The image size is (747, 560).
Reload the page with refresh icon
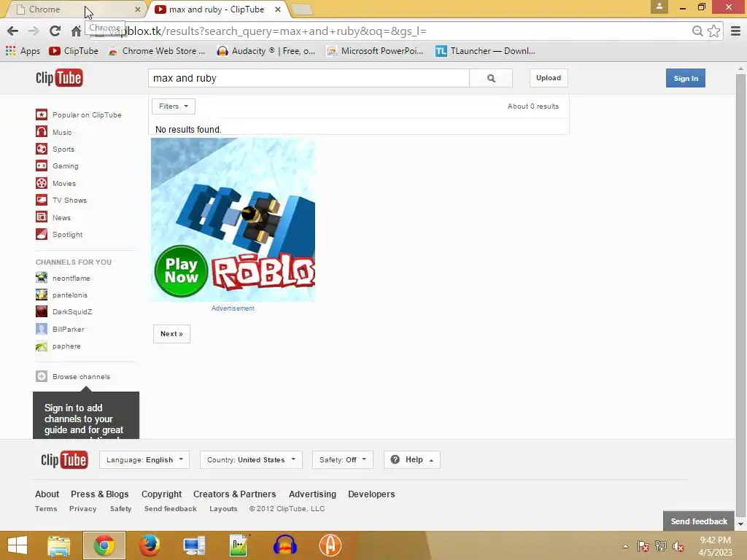pyautogui.click(x=55, y=31)
